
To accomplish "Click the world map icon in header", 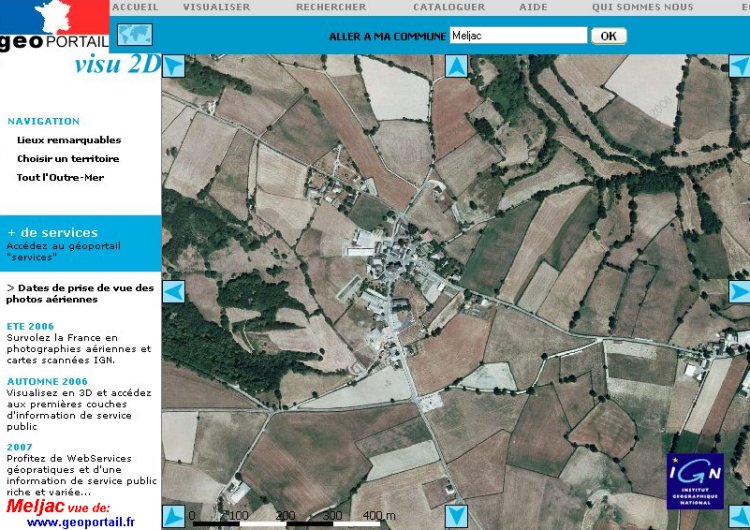I will pos(134,35).
